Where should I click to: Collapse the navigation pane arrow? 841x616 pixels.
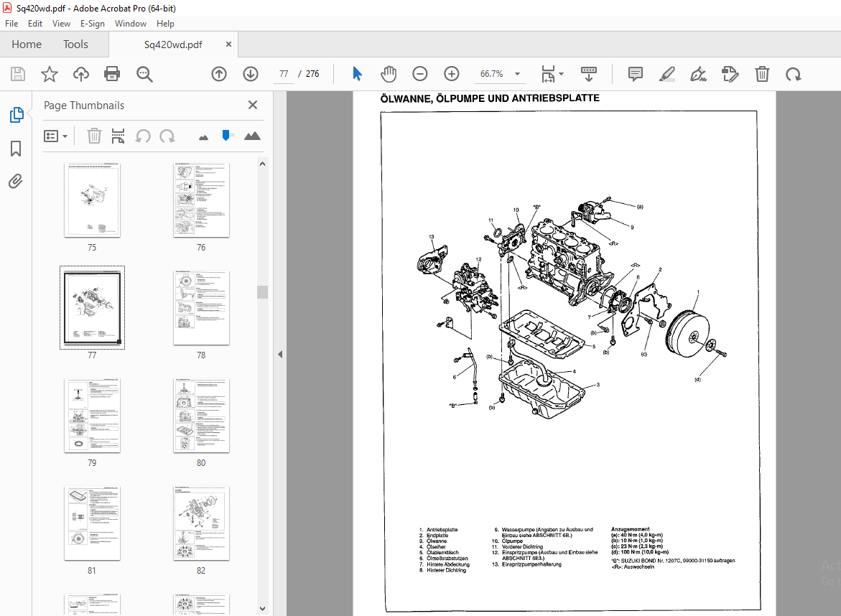[280, 355]
